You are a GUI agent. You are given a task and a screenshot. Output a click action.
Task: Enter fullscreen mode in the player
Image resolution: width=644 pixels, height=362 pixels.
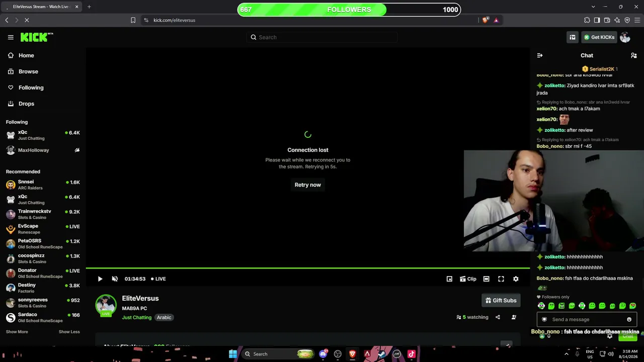[x=501, y=279]
